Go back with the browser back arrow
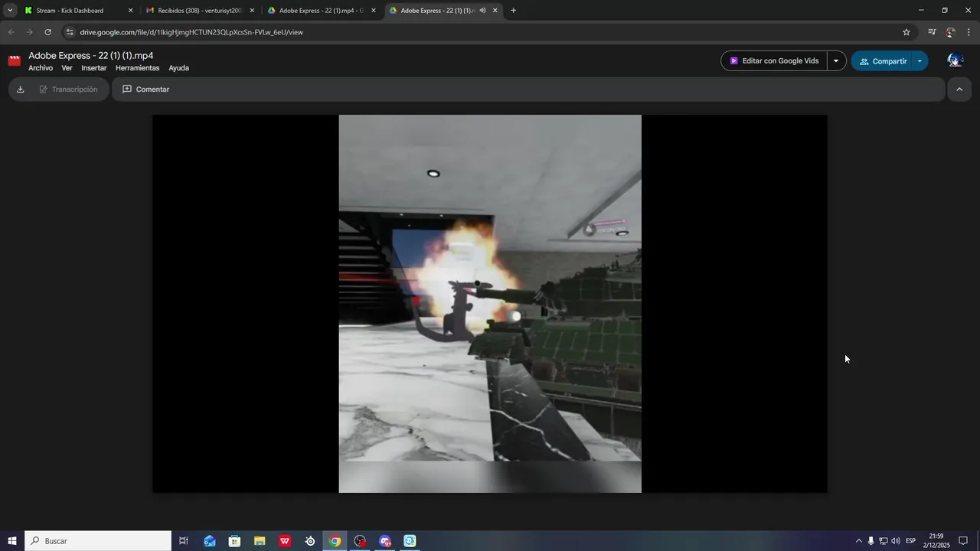Image resolution: width=980 pixels, height=551 pixels. click(x=11, y=32)
